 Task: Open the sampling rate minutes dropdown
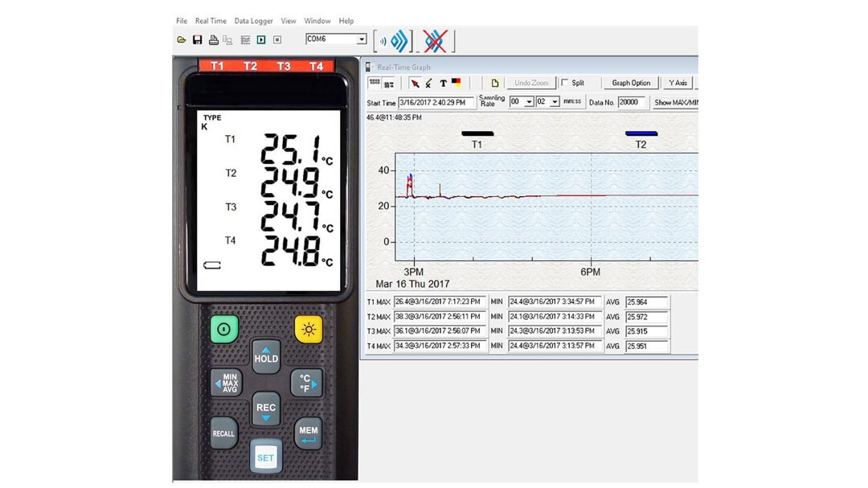[529, 102]
